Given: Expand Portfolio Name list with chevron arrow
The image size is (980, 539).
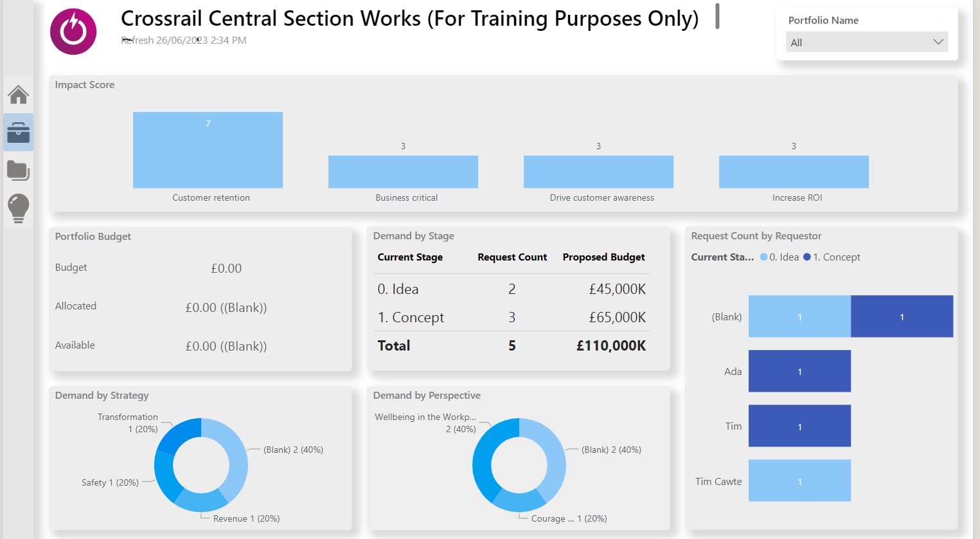Looking at the screenshot, I should point(938,42).
